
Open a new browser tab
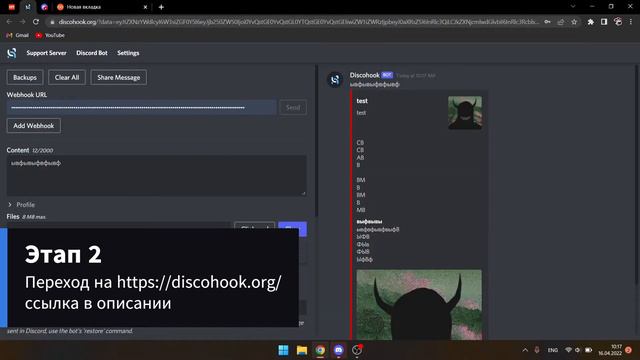tap(161, 7)
